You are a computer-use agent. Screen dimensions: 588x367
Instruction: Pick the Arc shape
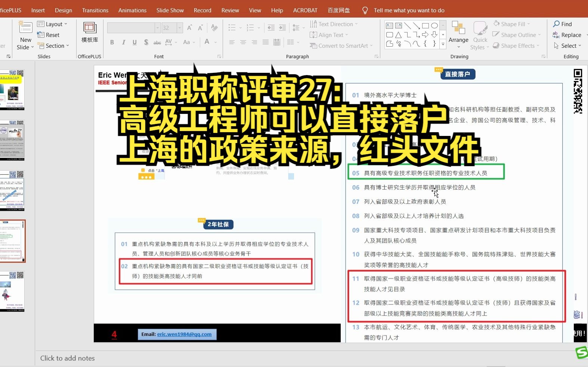[x=408, y=44]
